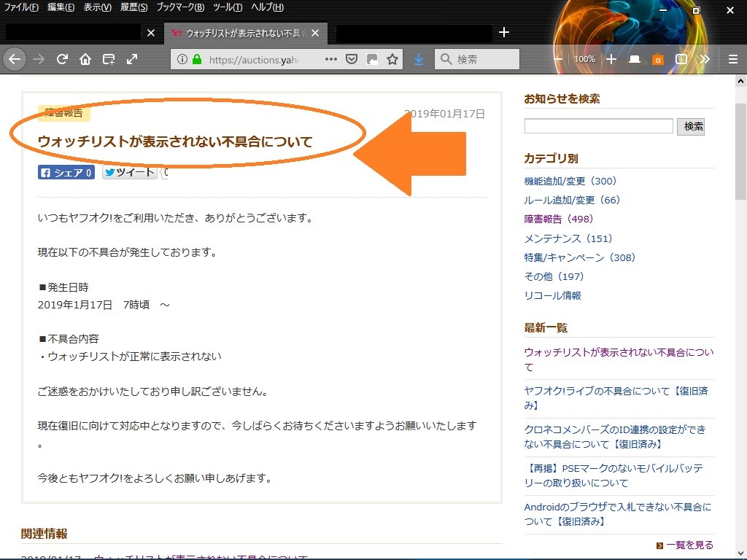Open the ファイル(F) menu

21,7
